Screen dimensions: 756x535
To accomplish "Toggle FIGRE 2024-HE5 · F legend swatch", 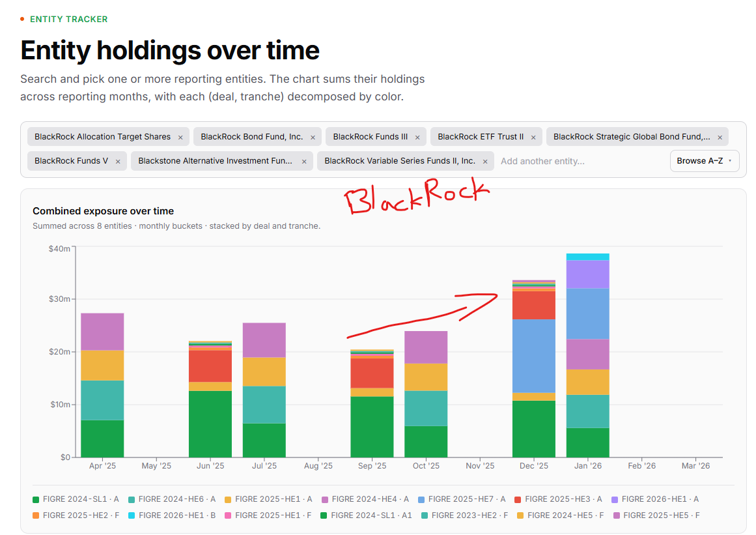I will click(x=520, y=515).
